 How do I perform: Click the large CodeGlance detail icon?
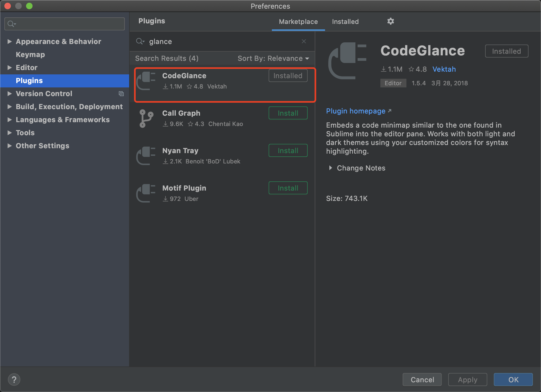(348, 61)
